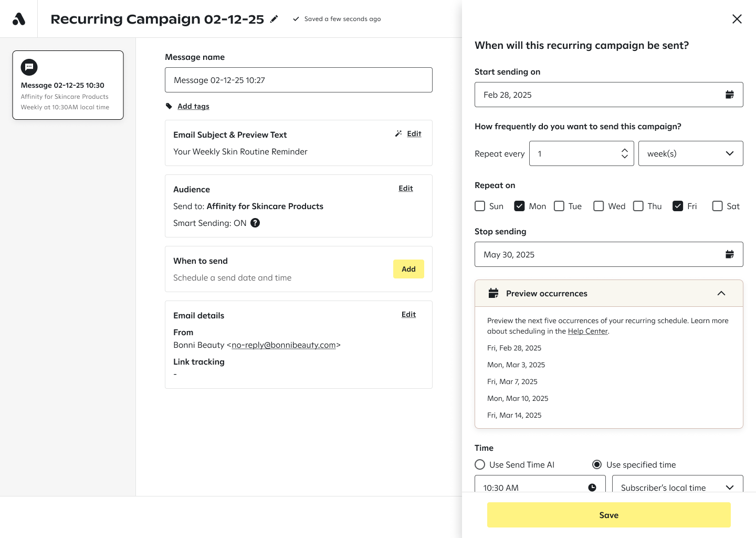Uncheck the Mon repeat checkbox

pyautogui.click(x=519, y=206)
